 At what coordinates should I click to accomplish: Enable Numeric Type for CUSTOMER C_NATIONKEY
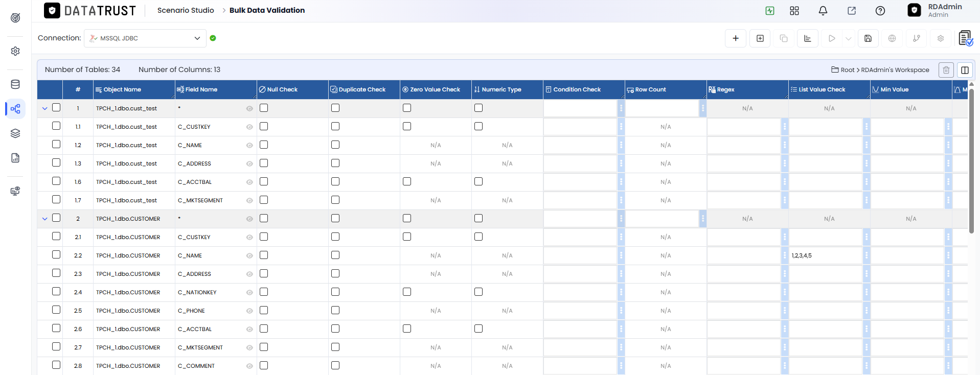point(478,292)
